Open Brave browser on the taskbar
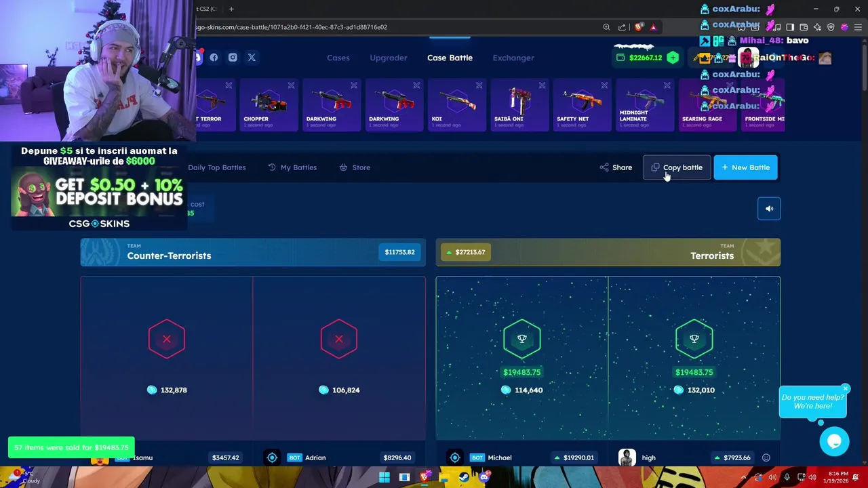 [425, 477]
